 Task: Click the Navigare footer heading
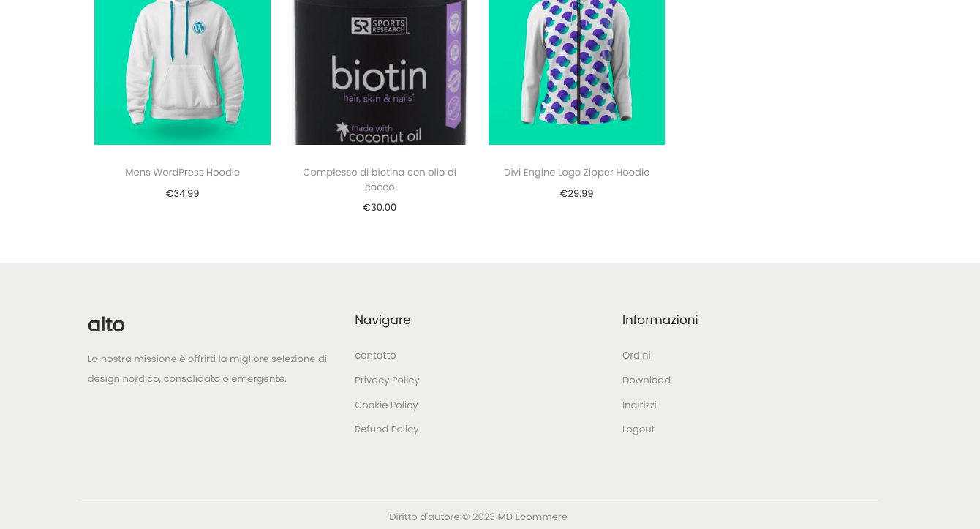tap(382, 320)
